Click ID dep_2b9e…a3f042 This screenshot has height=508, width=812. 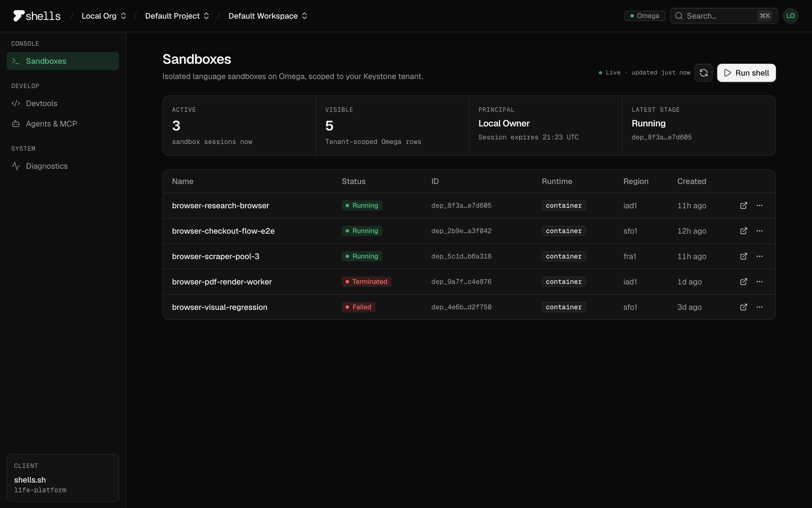click(461, 231)
